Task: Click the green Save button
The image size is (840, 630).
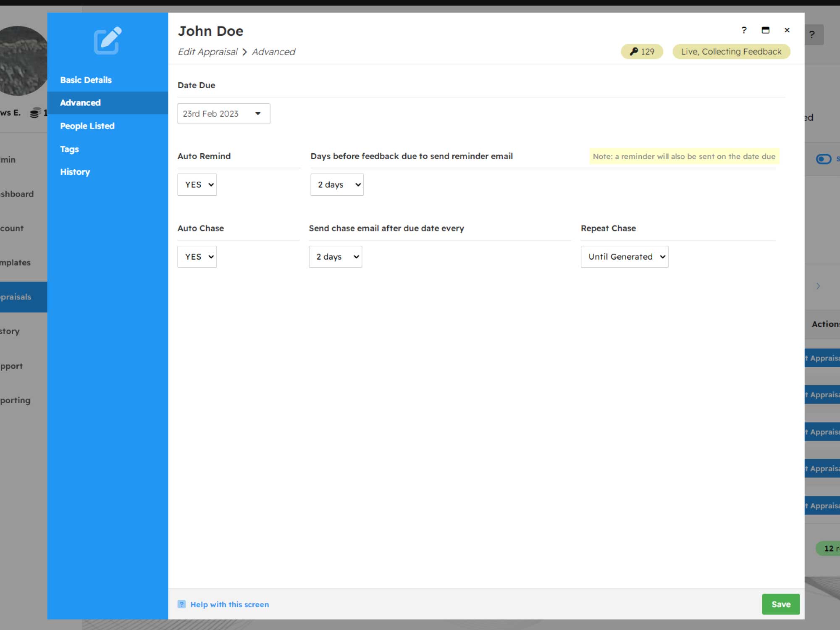Action: point(780,604)
